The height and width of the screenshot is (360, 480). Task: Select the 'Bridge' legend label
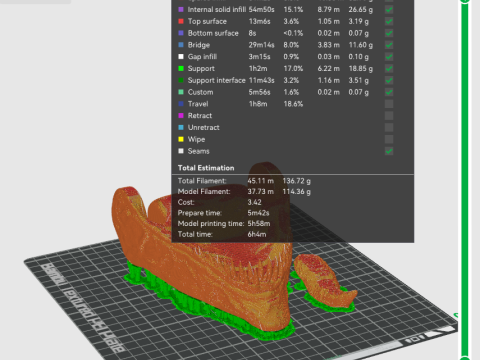(x=199, y=45)
